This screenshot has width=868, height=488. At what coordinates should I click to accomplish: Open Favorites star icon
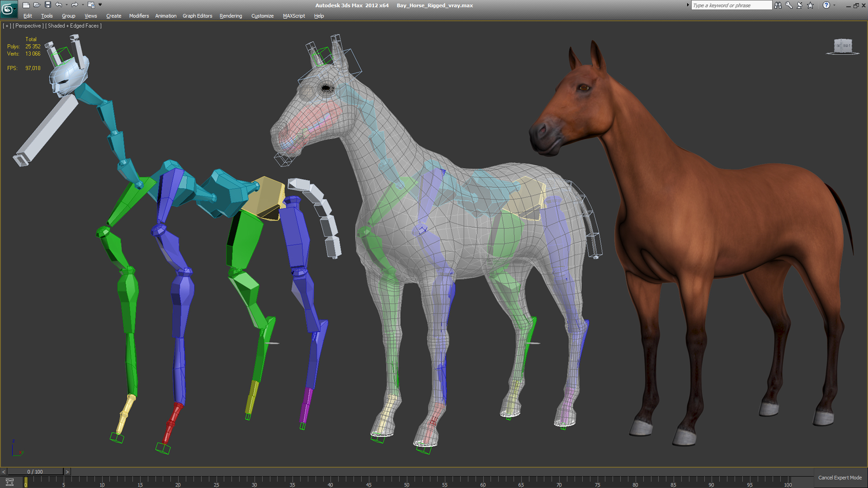811,5
